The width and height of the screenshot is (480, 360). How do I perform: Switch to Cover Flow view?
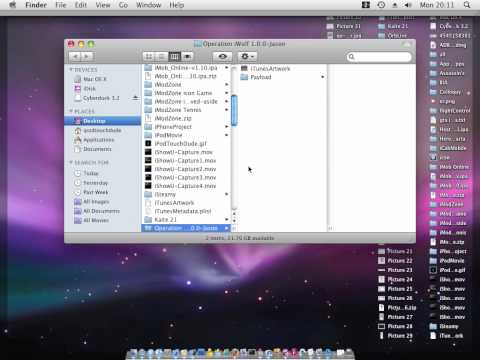187,57
